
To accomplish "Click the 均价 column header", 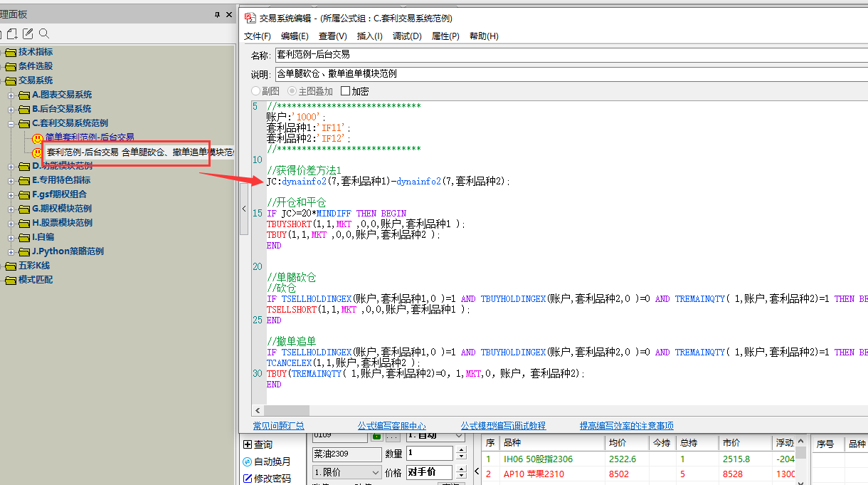I will 627,443.
